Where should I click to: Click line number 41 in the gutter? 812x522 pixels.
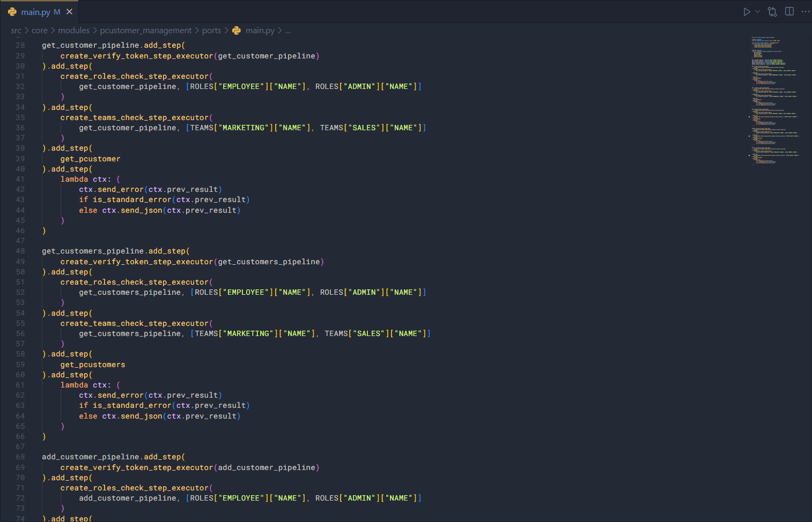20,180
